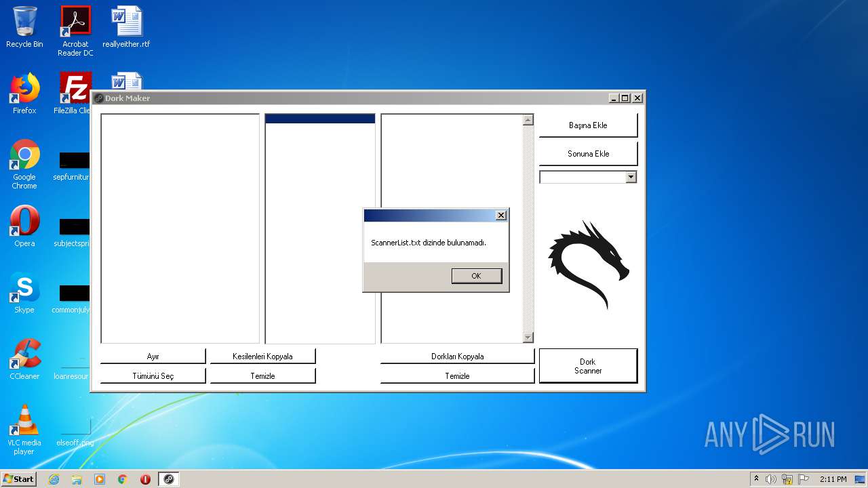Open the CCleaner desktop shortcut

24,359
